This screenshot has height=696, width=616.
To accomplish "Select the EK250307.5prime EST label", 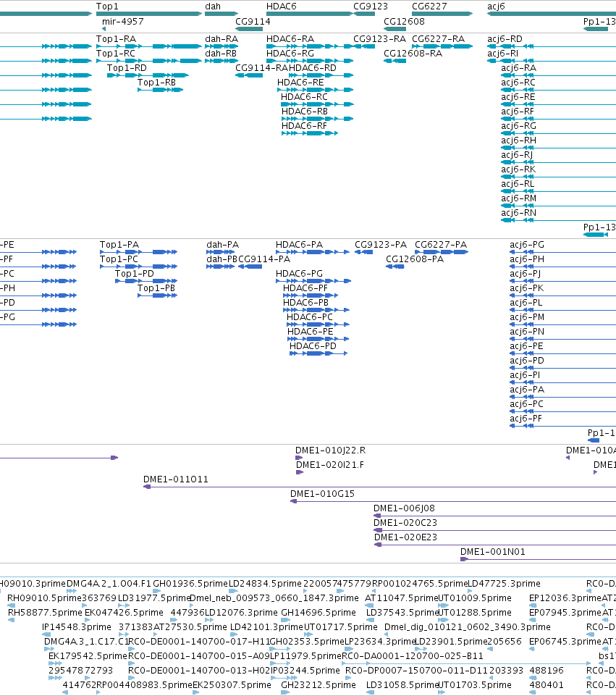I will pyautogui.click(x=232, y=685).
